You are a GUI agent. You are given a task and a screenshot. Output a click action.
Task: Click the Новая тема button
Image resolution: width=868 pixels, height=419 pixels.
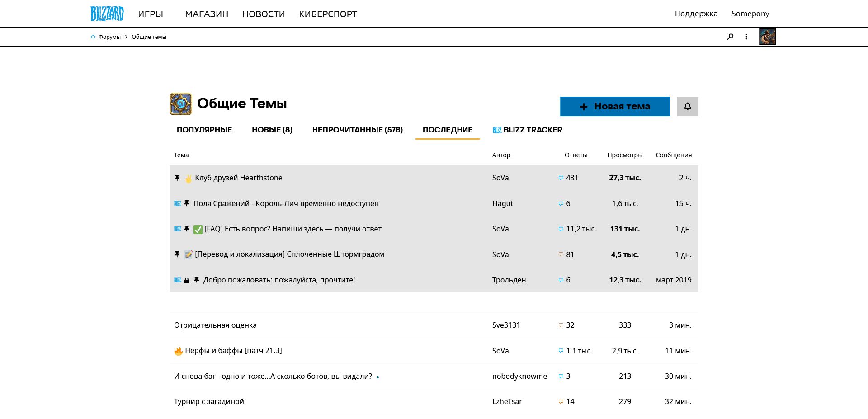[x=615, y=106]
